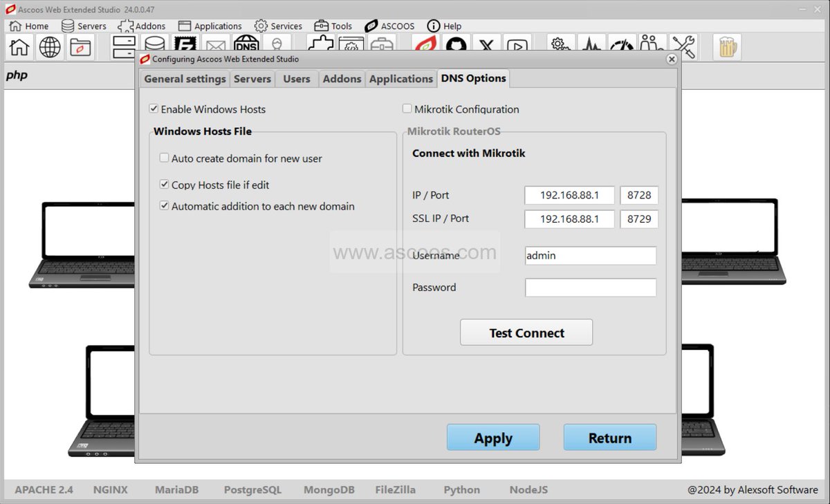Click the wrench and screwdriver toolbar icon
This screenshot has height=504, width=830.
(683, 47)
